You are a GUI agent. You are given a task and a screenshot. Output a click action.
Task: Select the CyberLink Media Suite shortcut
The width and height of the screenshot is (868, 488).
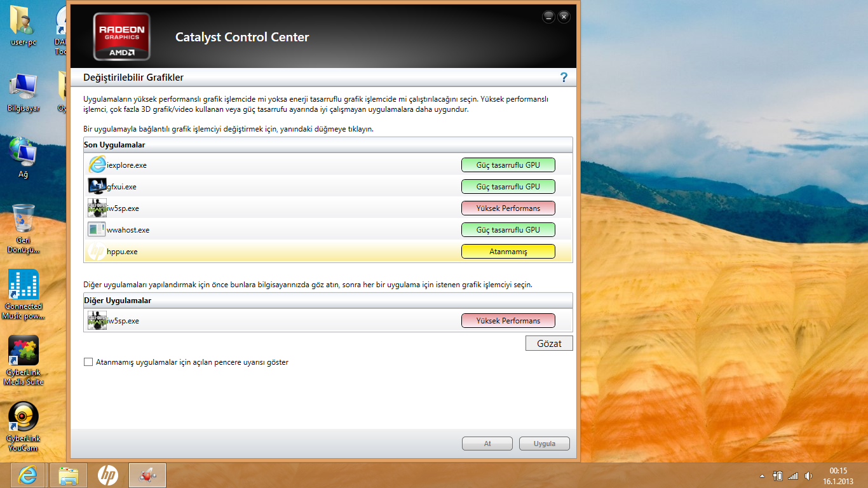(x=24, y=361)
